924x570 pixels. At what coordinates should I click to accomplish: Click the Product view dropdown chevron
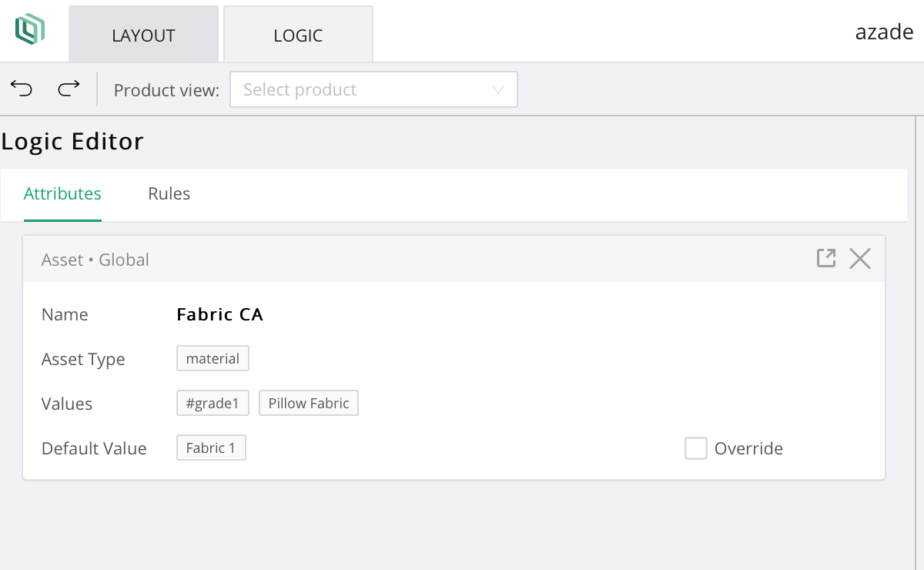point(498,89)
